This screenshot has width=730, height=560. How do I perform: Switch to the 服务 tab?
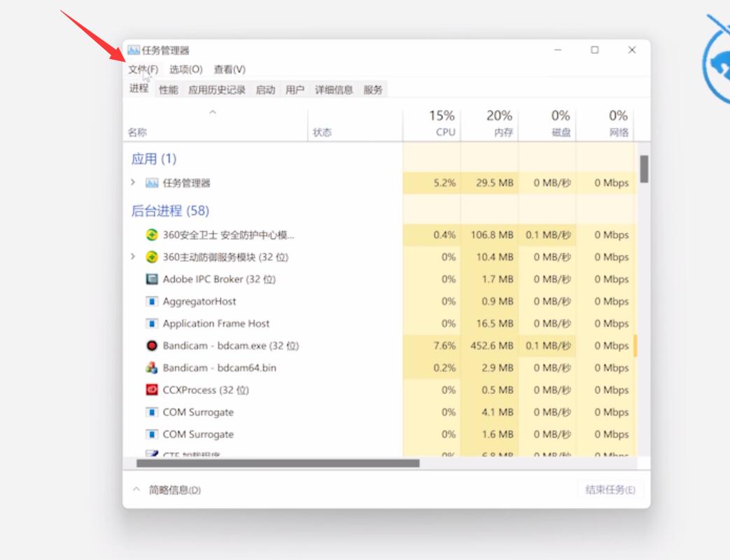[x=373, y=90]
